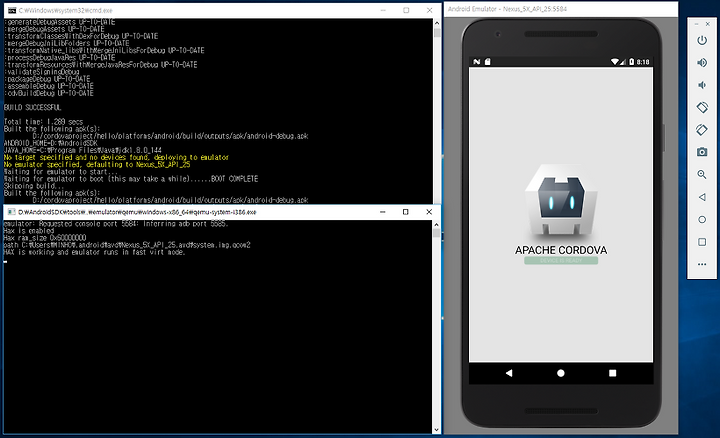Rotate the emulator right
Screen dimensions: 720x438
702,129
